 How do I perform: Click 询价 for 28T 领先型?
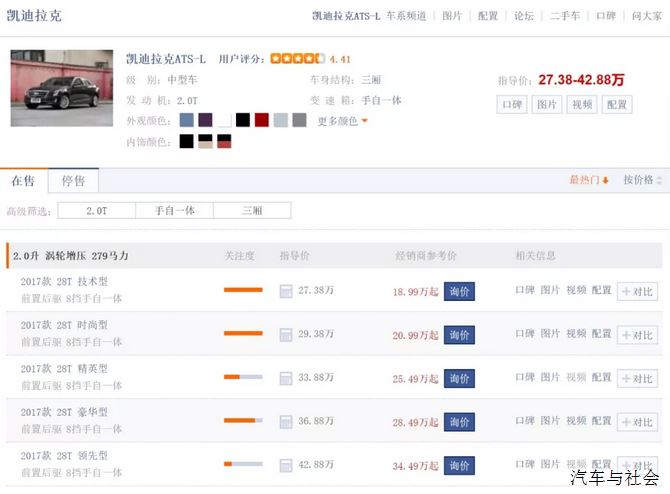(x=459, y=466)
